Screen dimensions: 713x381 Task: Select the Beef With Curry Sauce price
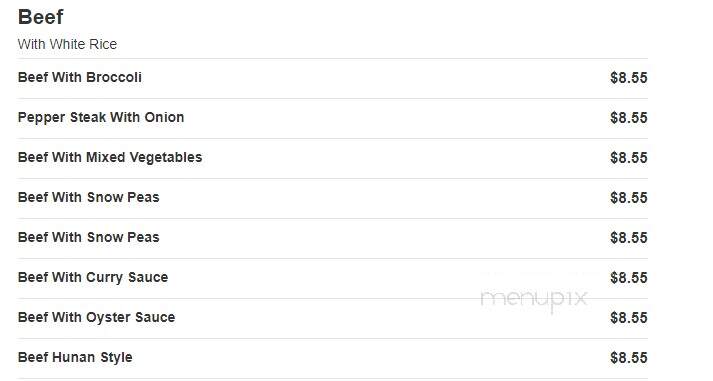point(629,278)
